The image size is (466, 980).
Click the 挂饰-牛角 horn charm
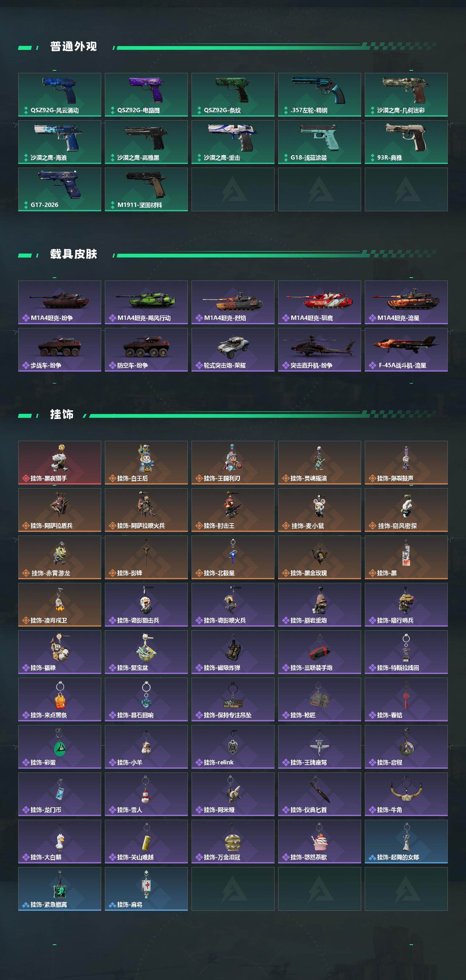[x=406, y=794]
